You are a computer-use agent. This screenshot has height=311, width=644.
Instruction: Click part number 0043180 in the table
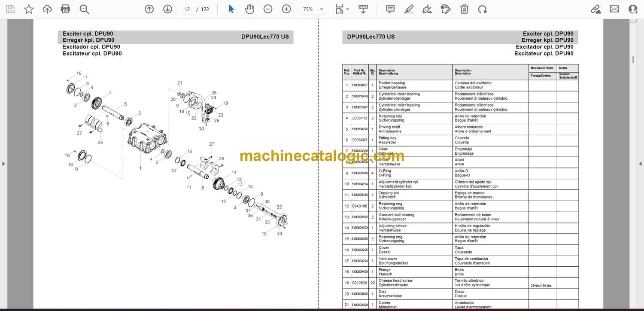coord(360,206)
